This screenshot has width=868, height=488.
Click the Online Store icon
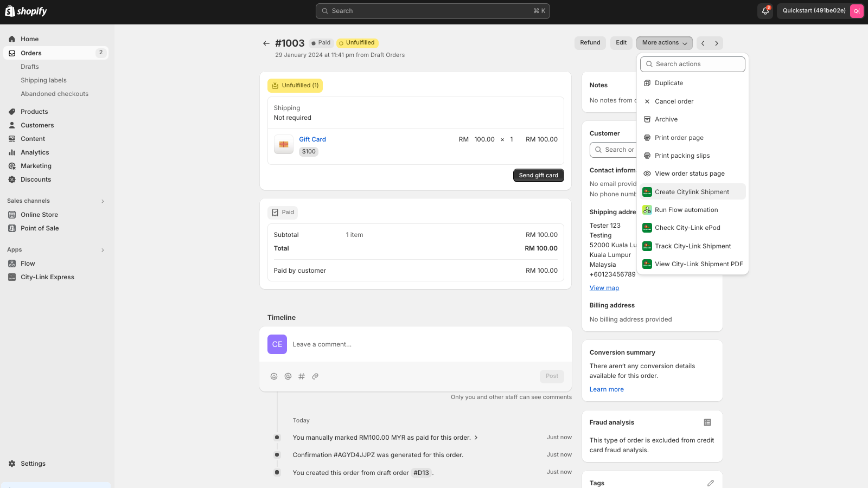[x=12, y=215]
